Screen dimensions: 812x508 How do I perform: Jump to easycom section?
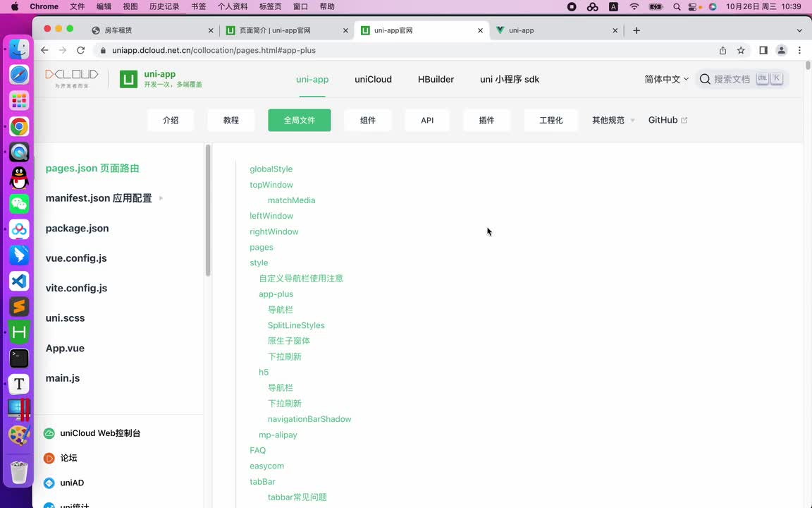click(x=266, y=466)
